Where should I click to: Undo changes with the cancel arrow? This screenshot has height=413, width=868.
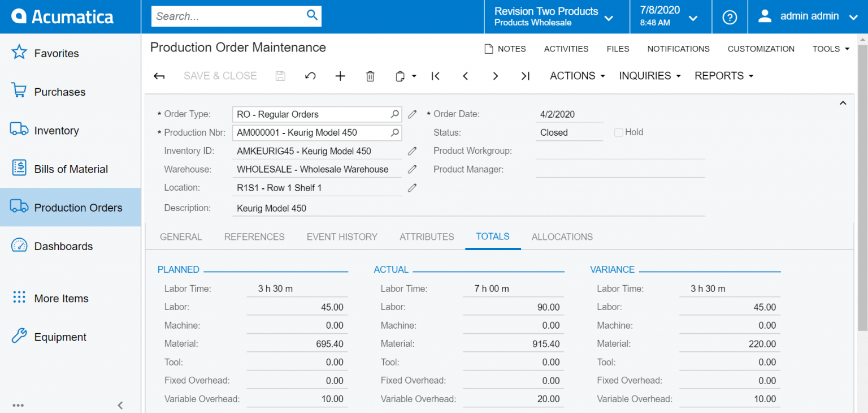tap(310, 75)
